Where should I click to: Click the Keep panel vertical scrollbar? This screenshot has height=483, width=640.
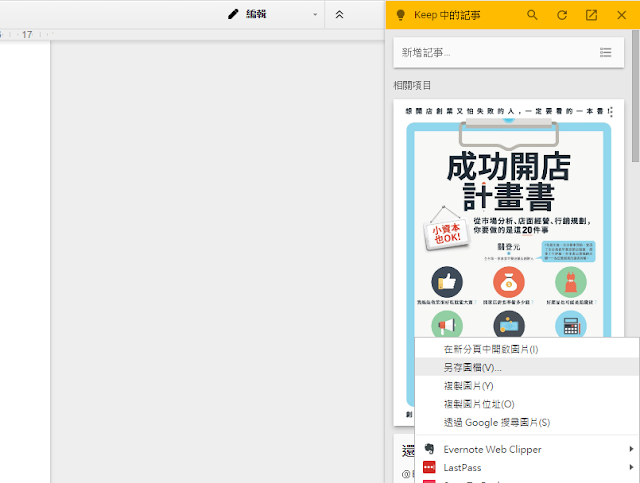click(x=636, y=96)
